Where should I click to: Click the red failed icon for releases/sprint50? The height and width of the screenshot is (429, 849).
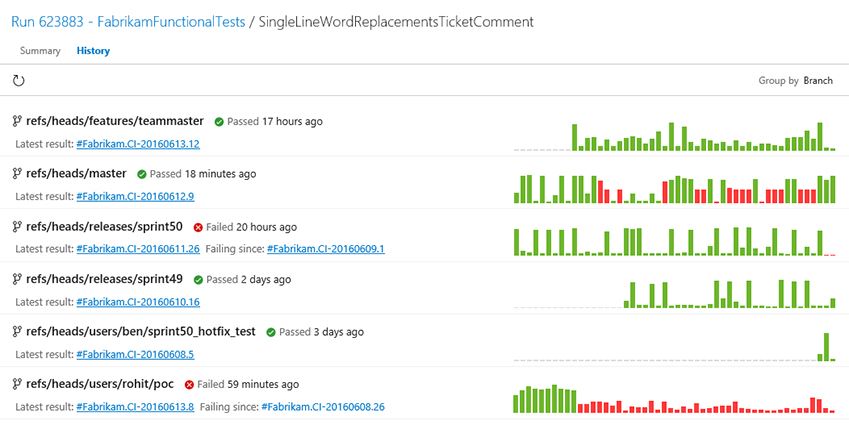198,227
